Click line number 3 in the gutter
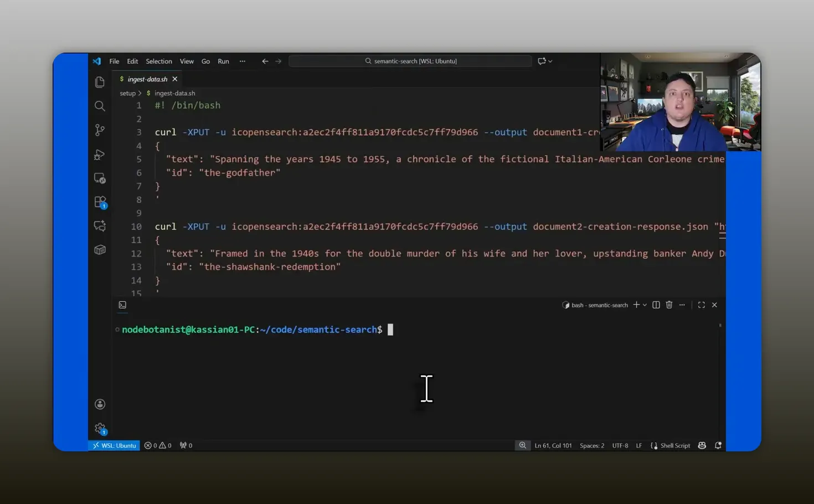814x504 pixels. pos(139,132)
